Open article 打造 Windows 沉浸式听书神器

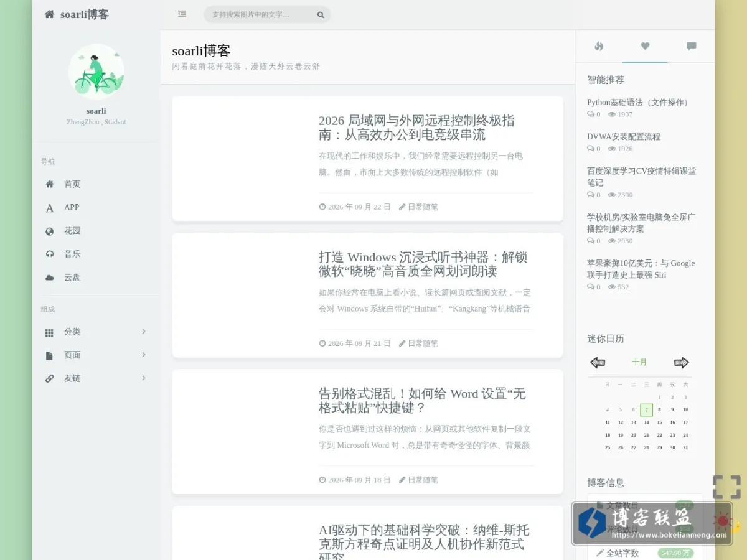[423, 264]
